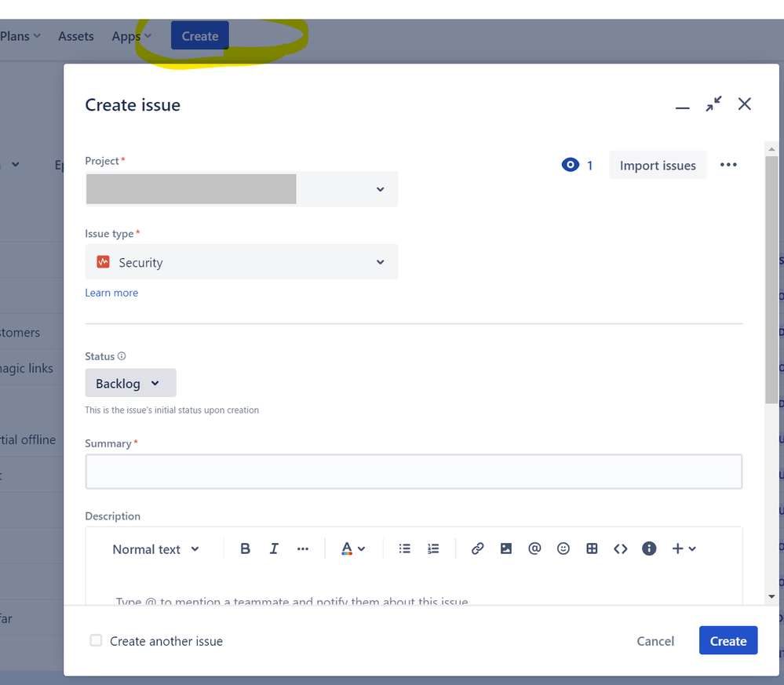Click the Status info icon
The image size is (784, 685).
tap(122, 356)
